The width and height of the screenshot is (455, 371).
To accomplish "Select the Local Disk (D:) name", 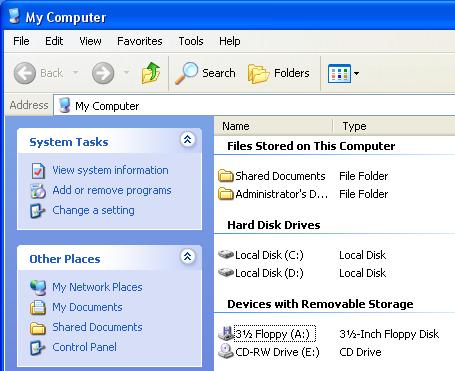I will (x=269, y=273).
